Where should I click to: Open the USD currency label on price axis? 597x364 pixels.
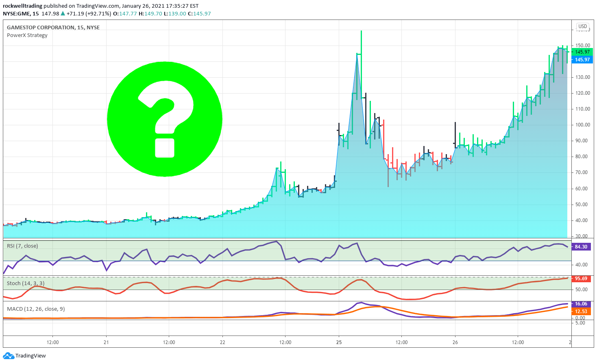pos(583,26)
